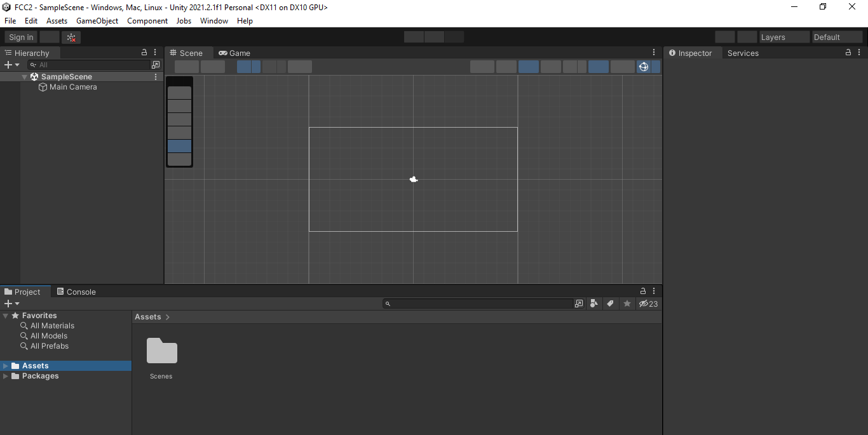Select the Scenes folder thumbnail

tap(161, 351)
